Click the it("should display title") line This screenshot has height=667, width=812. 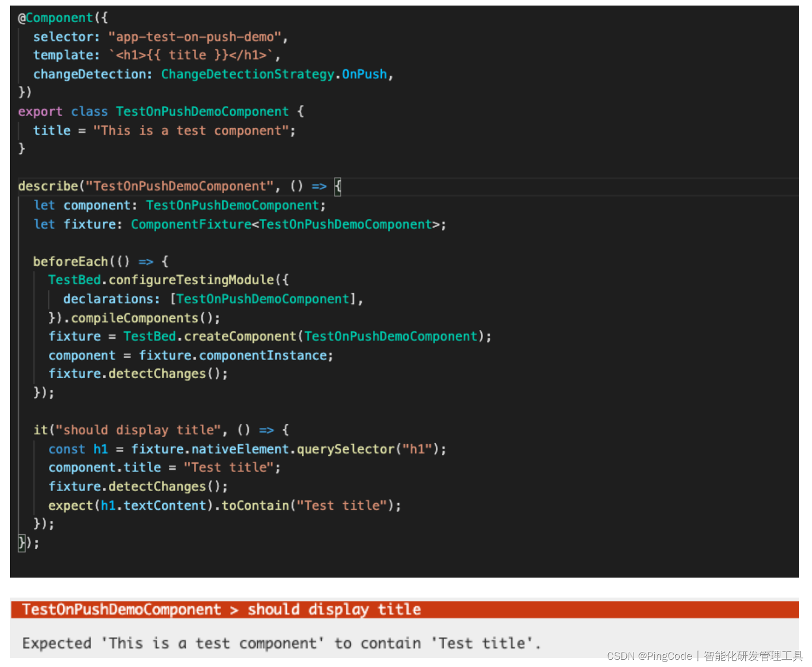pos(161,430)
